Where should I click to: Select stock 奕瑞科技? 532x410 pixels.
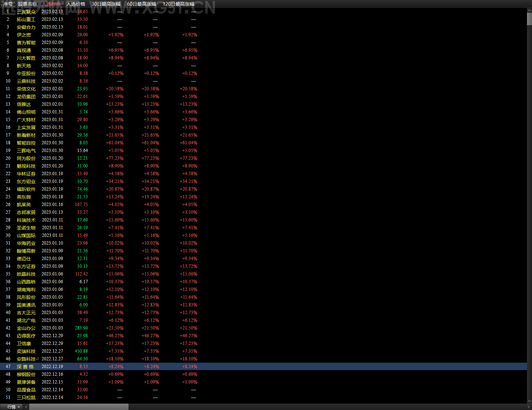tap(26, 351)
